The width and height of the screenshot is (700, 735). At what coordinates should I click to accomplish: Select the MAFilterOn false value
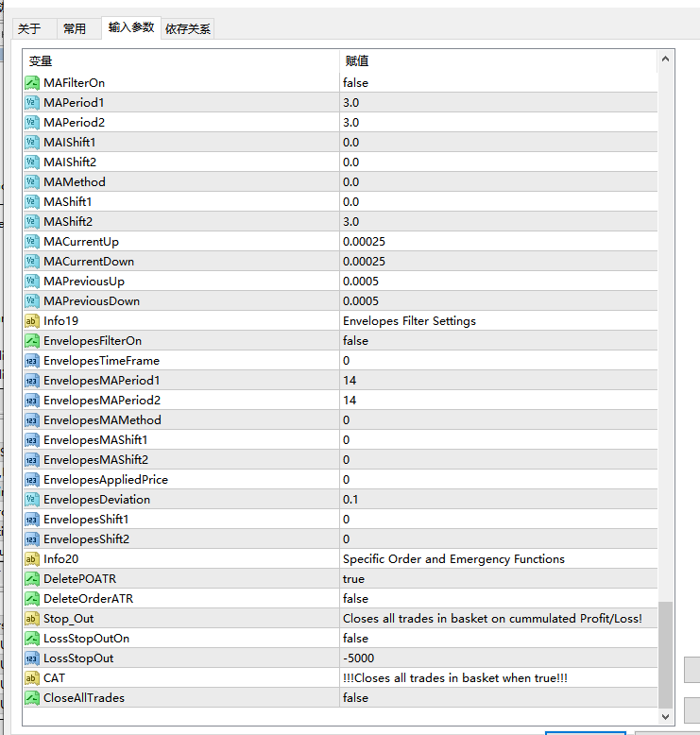click(x=355, y=83)
